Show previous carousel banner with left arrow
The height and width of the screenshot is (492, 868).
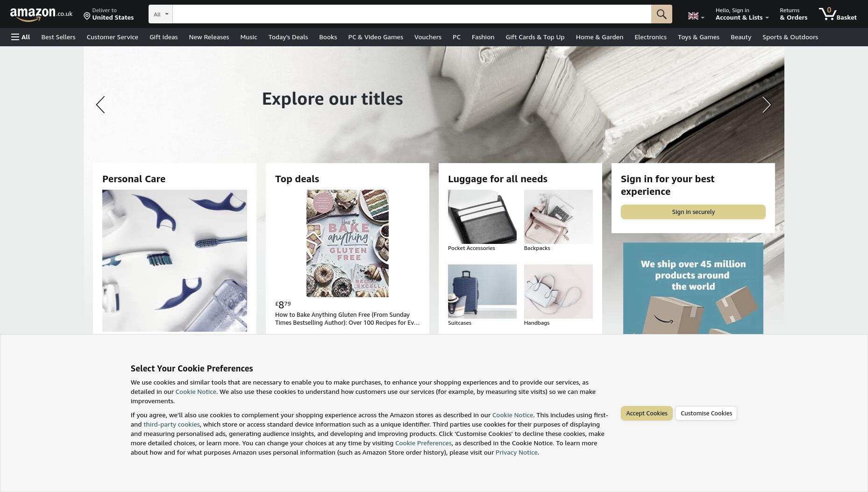pos(100,105)
